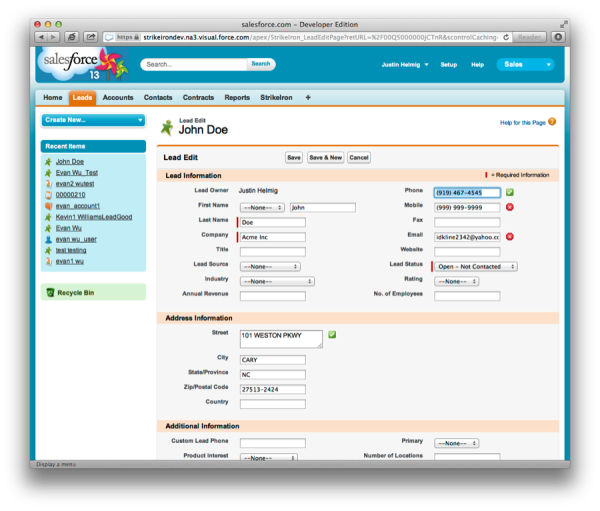Open the Rating dropdown
Screen dimensions: 600x511
coord(457,281)
